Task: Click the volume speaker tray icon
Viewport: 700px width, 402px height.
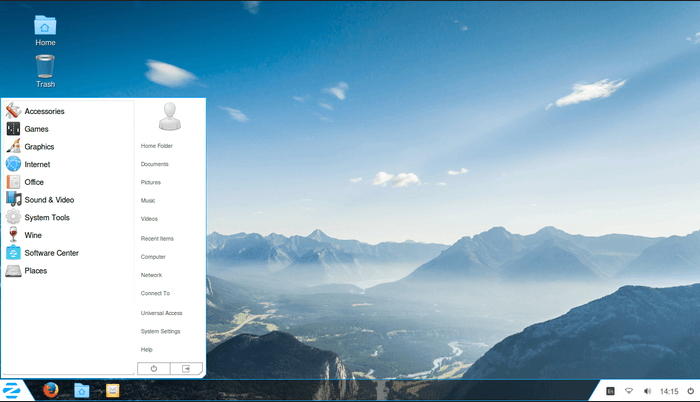Action: (647, 391)
